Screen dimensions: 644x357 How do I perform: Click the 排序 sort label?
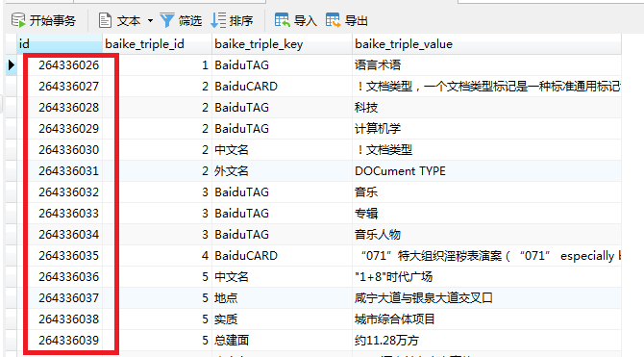coord(241,20)
